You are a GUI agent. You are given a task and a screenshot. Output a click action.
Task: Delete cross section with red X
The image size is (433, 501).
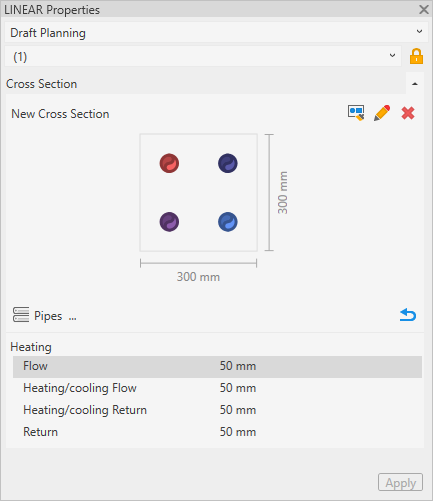pos(408,113)
